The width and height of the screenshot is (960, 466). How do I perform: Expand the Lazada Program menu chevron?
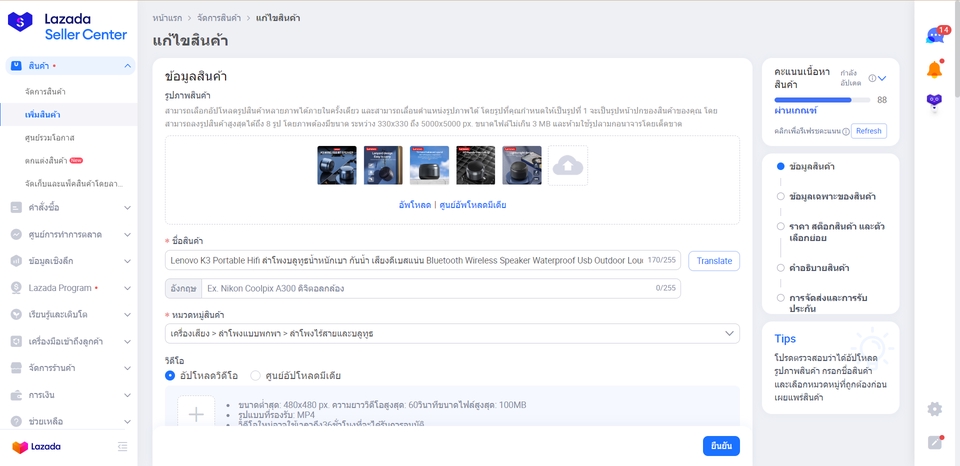click(127, 288)
